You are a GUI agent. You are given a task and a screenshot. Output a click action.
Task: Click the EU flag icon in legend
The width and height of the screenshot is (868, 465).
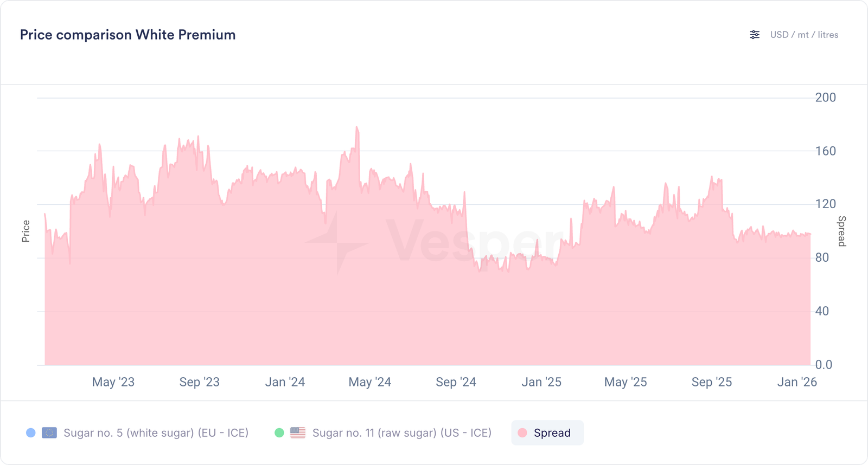[x=49, y=433]
